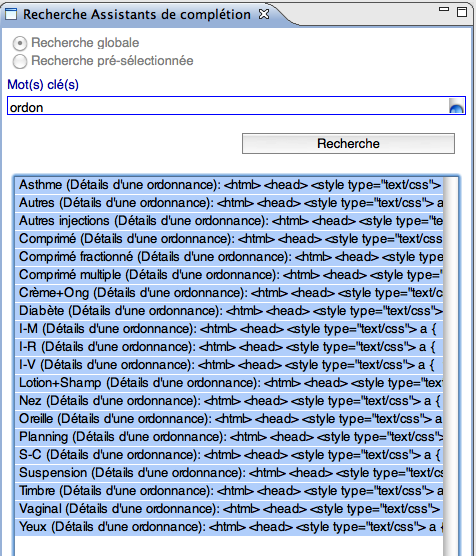Click the view icon beside the tab title
This screenshot has width=476, height=556.
pos(10,14)
